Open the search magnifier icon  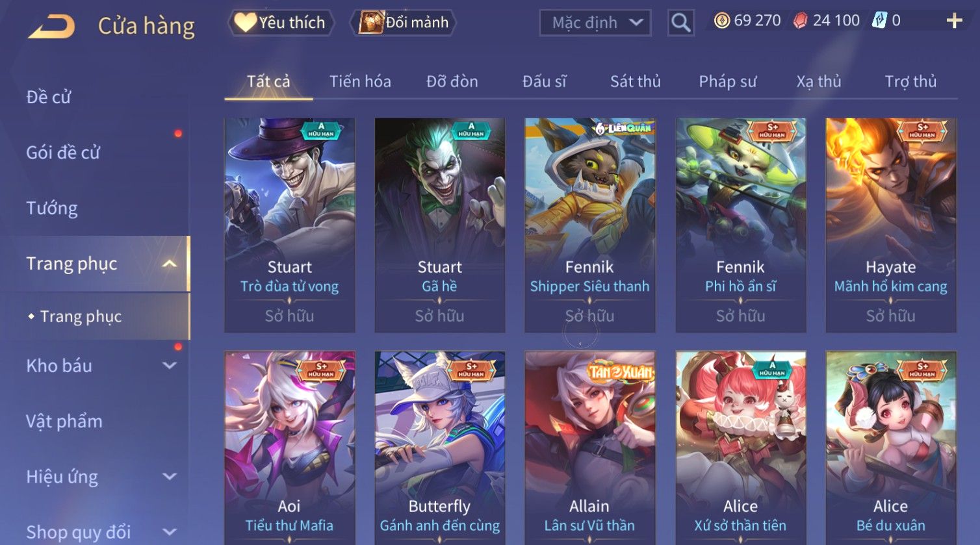(x=680, y=23)
